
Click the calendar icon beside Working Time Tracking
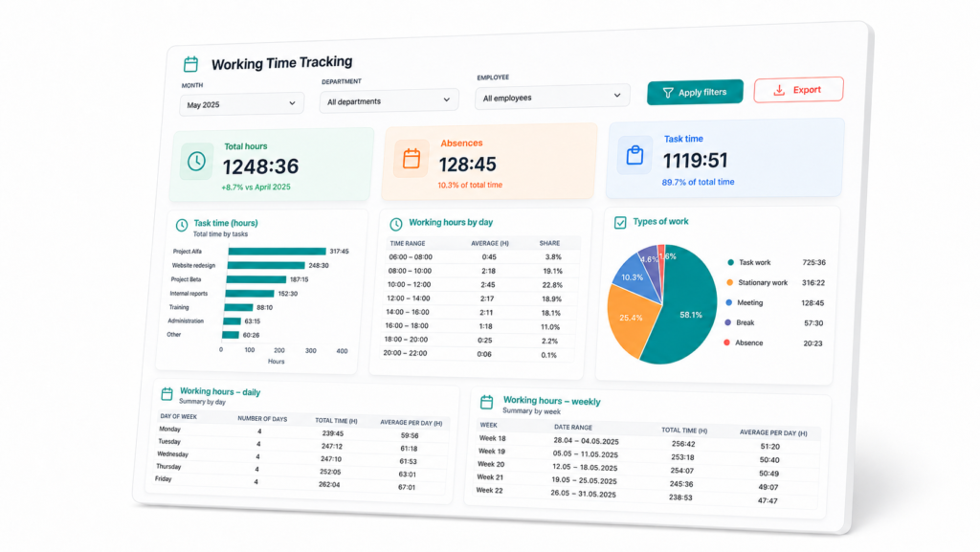pyautogui.click(x=190, y=64)
